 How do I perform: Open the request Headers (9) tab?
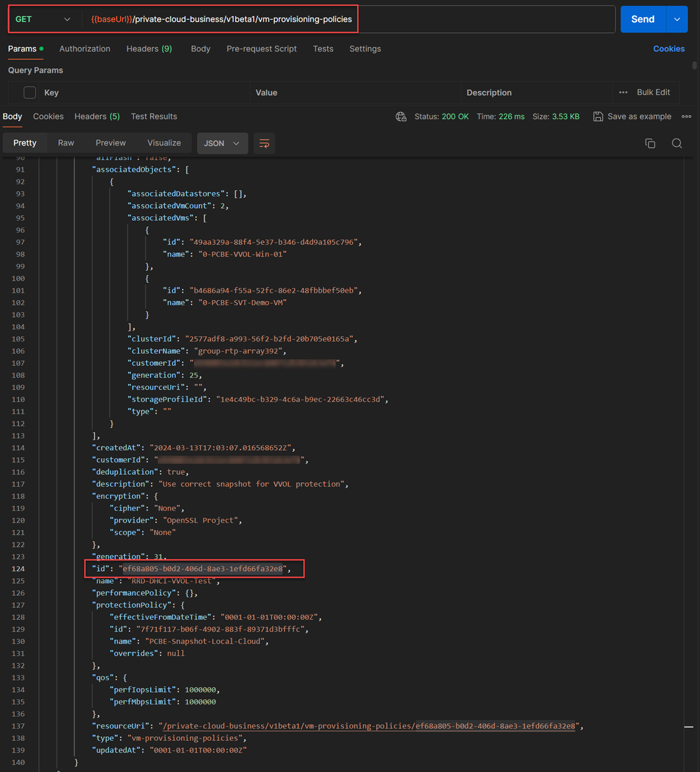click(149, 49)
